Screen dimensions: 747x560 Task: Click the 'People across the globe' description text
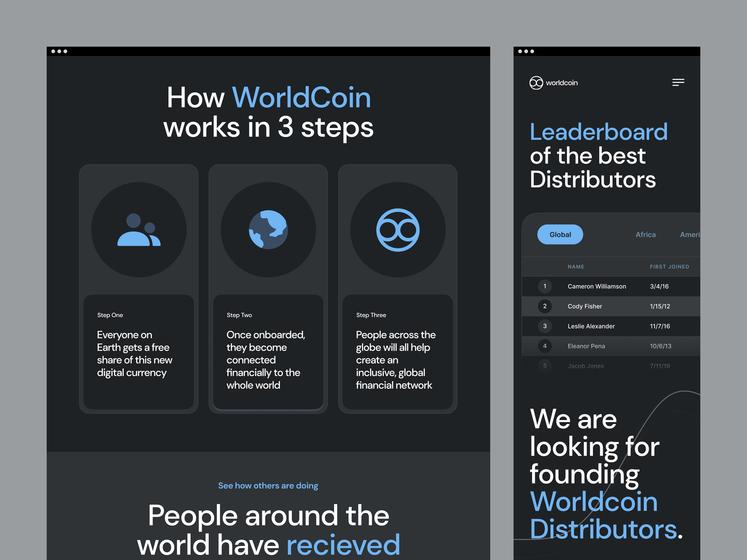(x=396, y=360)
